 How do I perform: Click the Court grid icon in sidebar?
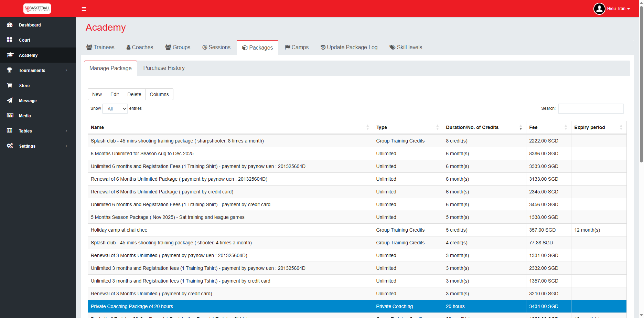[10, 40]
